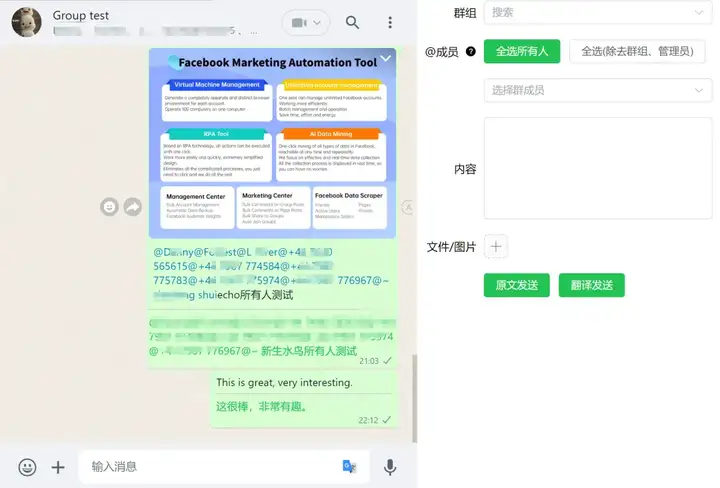Attach a file with plus icon
Screen dimensions: 720x488
58,467
